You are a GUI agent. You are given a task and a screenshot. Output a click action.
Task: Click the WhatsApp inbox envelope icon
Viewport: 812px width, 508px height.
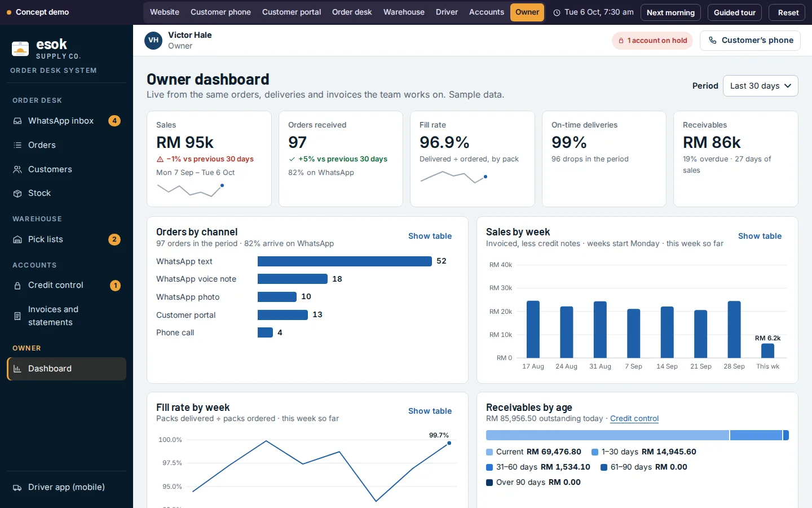coord(17,121)
